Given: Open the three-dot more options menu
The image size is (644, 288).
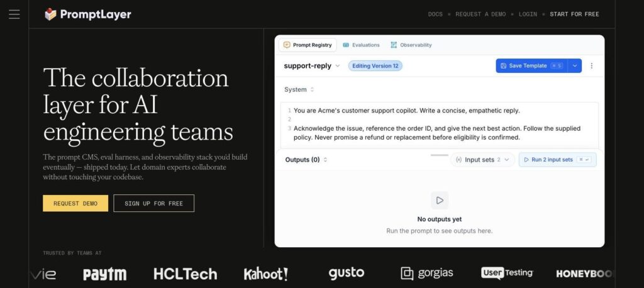Looking at the screenshot, I should pos(591,66).
